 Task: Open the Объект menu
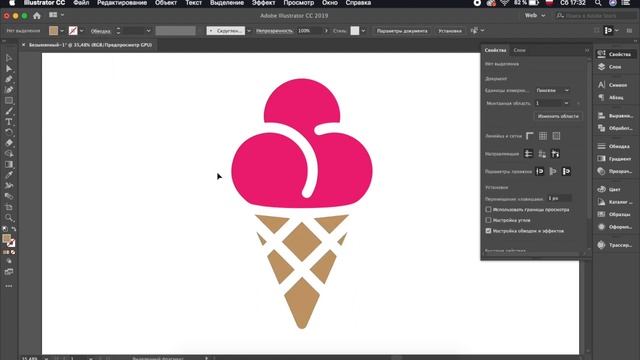coord(166,3)
